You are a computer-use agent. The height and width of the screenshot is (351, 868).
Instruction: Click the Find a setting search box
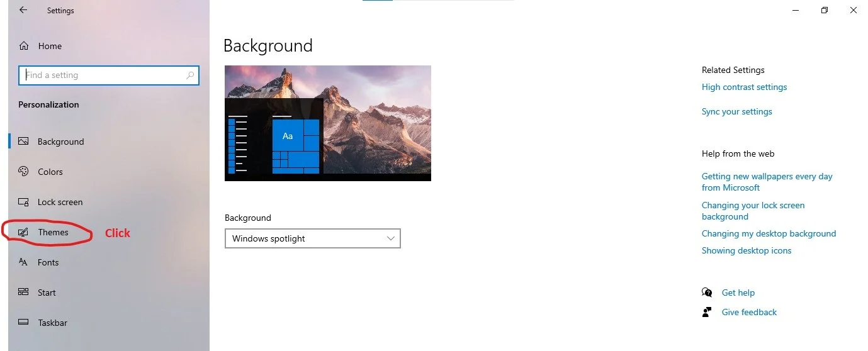pyautogui.click(x=109, y=75)
